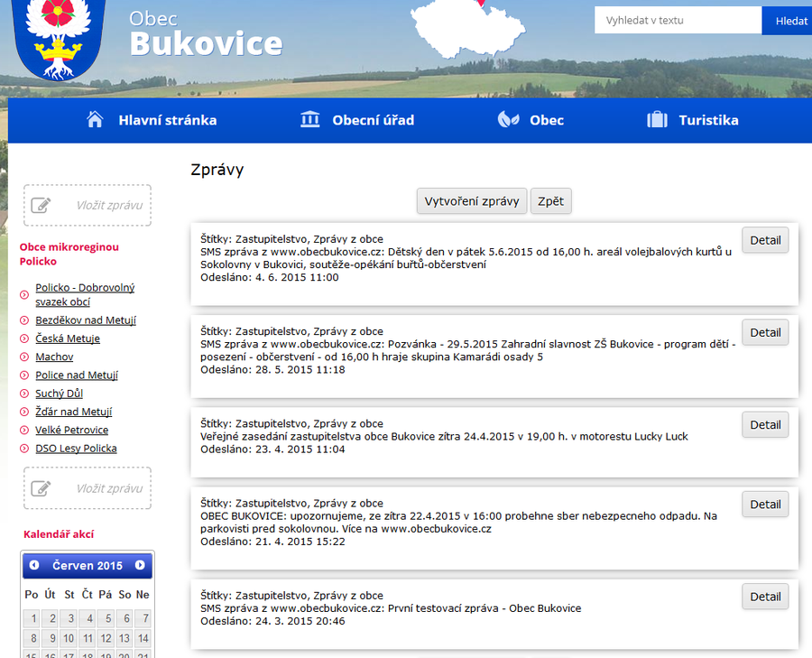This screenshot has height=658, width=812.
Task: Click red bullet icon beside Žďár nad Metují
Action: click(23, 412)
